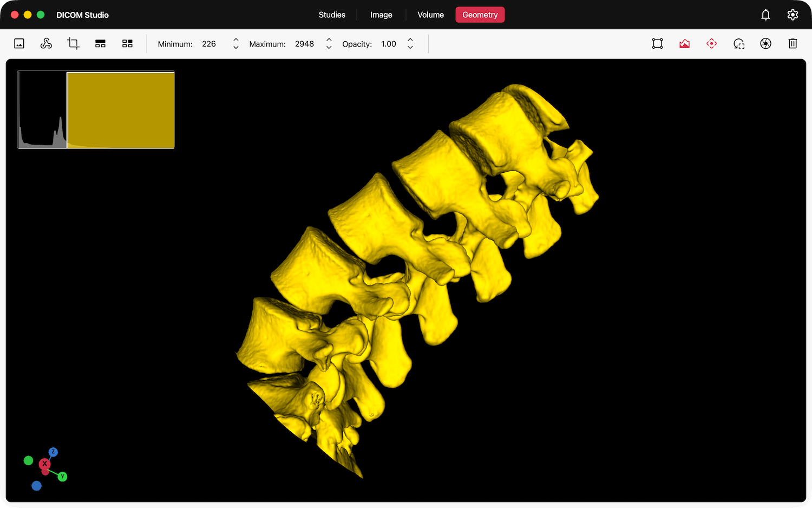The width and height of the screenshot is (812, 508).
Task: Activate the crop tool
Action: 73,44
